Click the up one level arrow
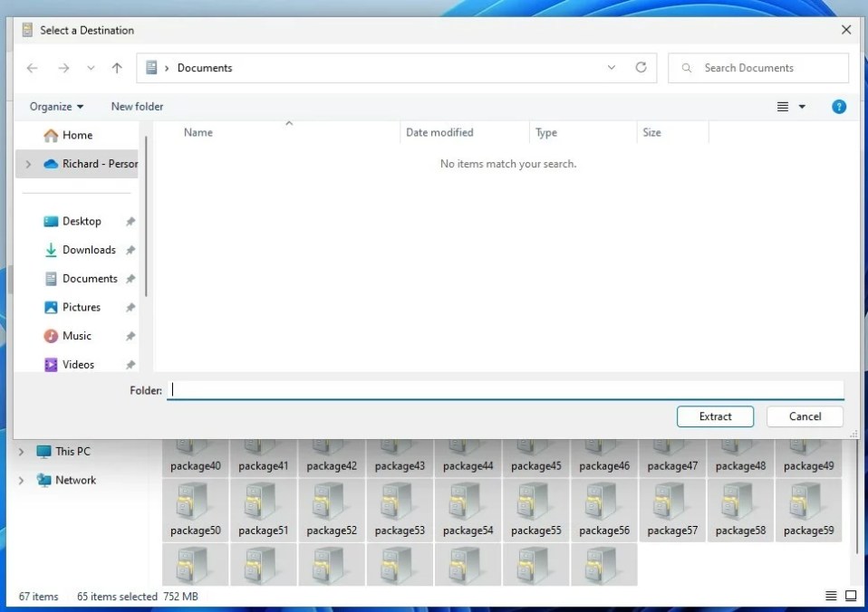The image size is (868, 612). coord(116,68)
